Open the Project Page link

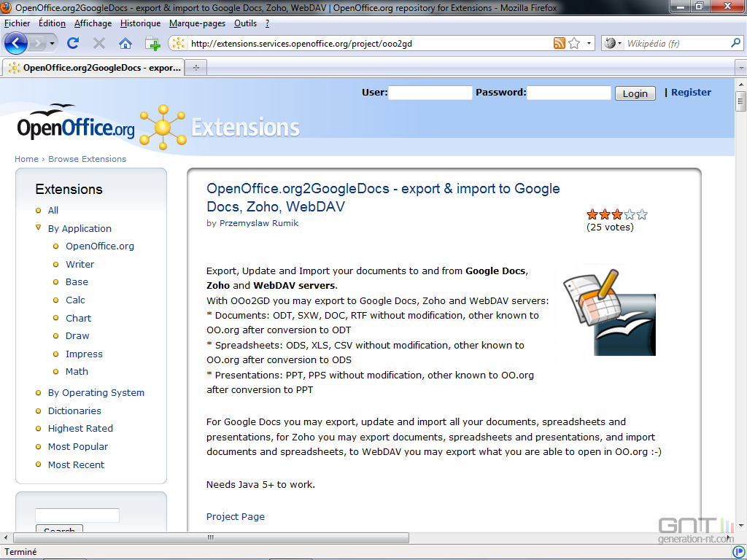[x=236, y=517]
